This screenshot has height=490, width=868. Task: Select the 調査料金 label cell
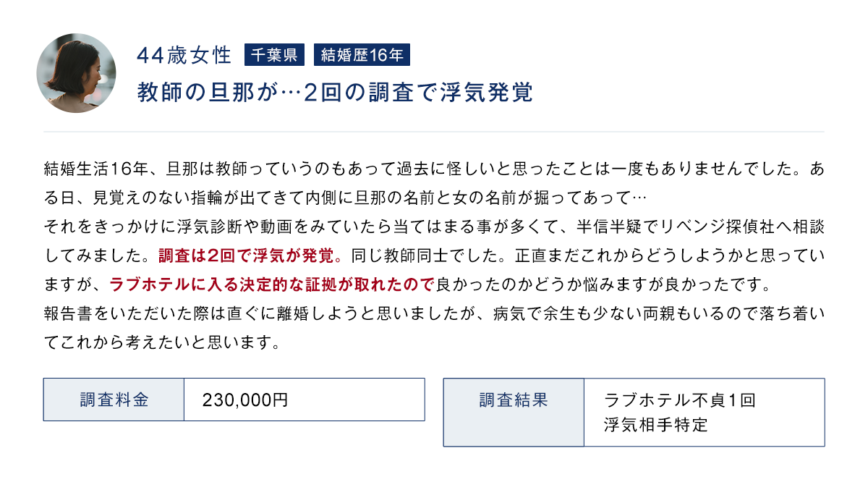[114, 400]
